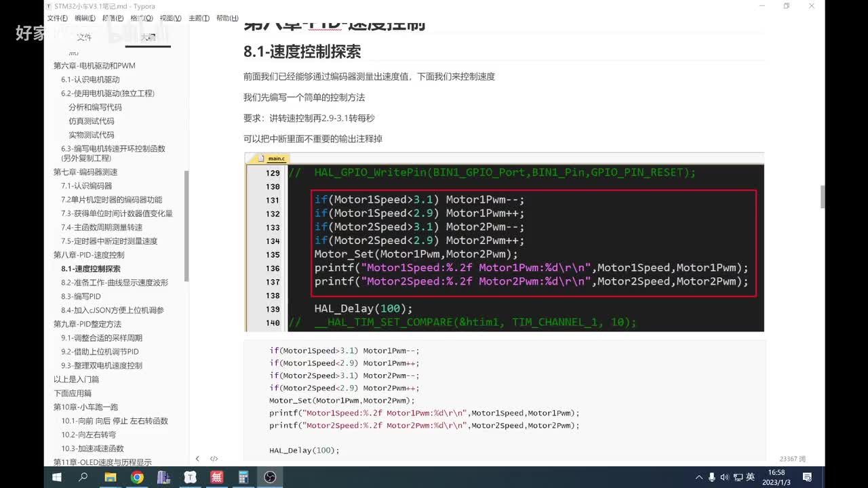Go to outline item 7.1-认识编码器
868x488 pixels.
pyautogui.click(x=87, y=186)
